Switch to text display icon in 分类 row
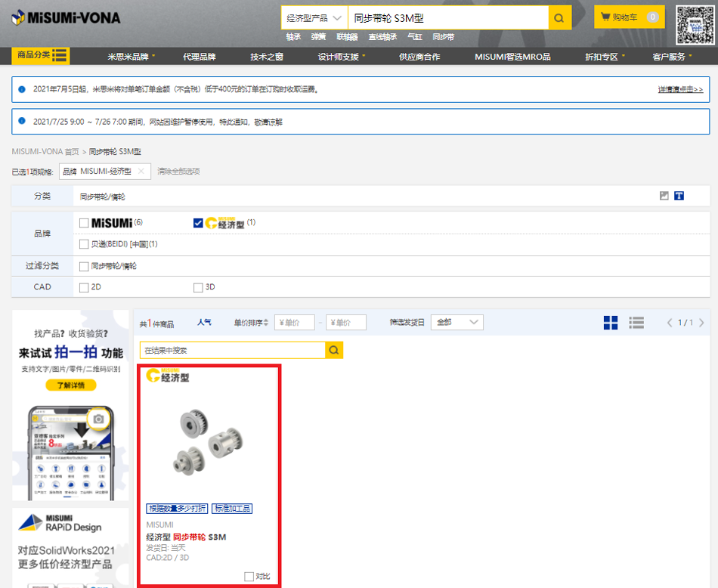 (x=679, y=196)
